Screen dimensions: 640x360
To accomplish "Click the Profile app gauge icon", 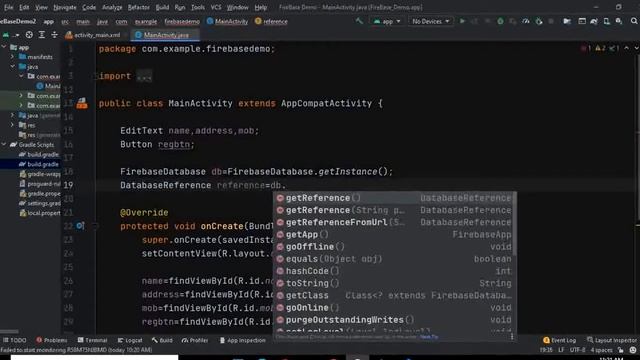I will [526, 21].
